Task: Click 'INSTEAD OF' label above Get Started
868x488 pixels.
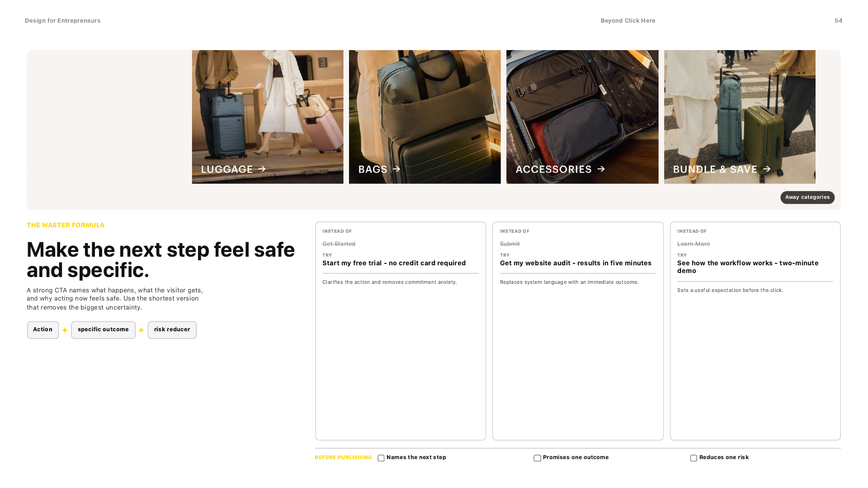Action: 337,231
